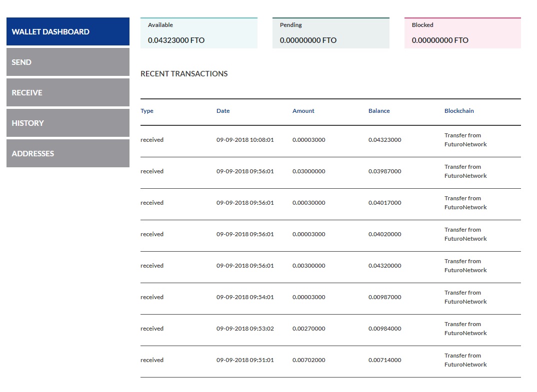Click date 09-09-2018 09:54:01
The height and width of the screenshot is (392, 537).
coord(245,297)
